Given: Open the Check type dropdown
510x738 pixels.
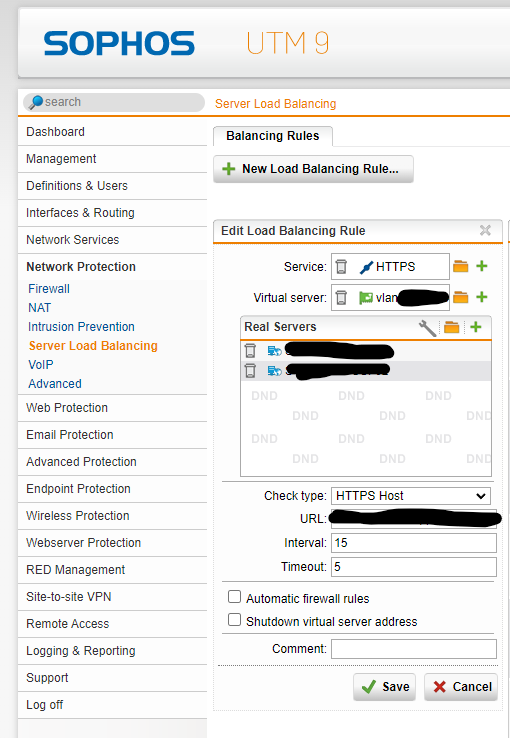Looking at the screenshot, I should click(411, 496).
